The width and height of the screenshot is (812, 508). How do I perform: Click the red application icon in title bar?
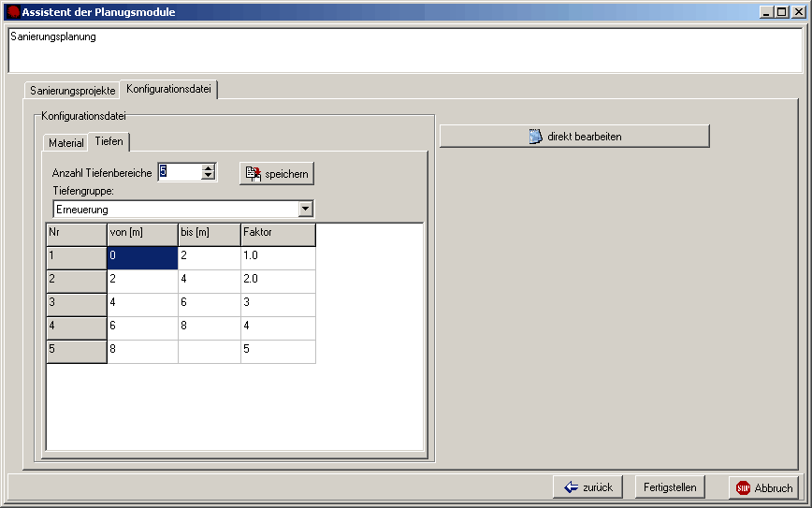pyautogui.click(x=13, y=12)
